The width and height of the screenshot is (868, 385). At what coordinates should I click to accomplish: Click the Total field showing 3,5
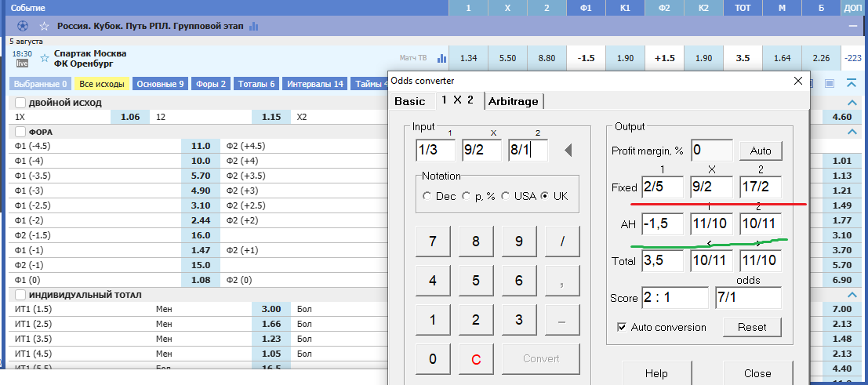(663, 260)
